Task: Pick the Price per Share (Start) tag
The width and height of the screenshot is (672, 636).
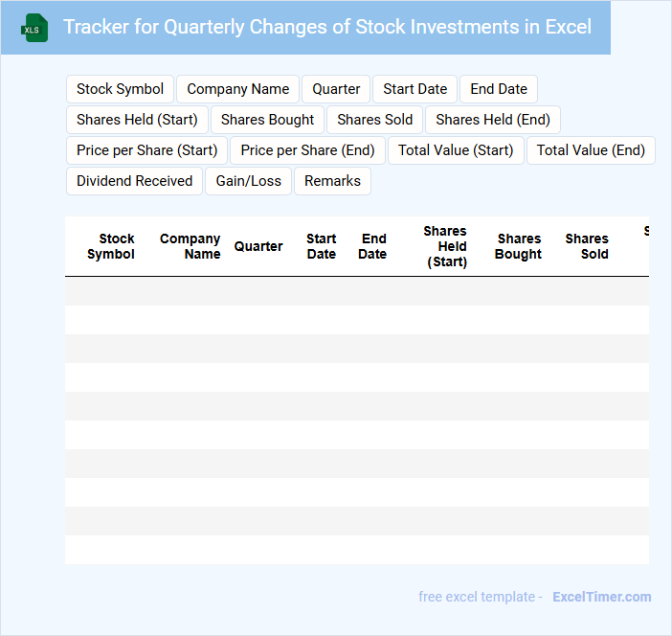Action: pos(147,150)
